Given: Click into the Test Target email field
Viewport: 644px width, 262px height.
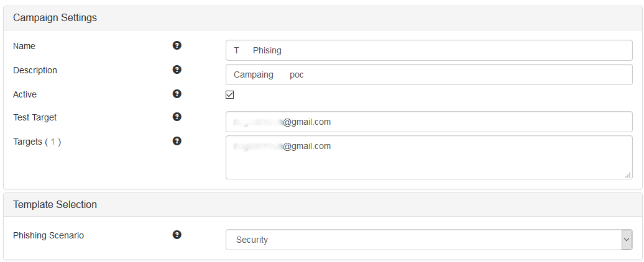Looking at the screenshot, I should click(x=429, y=122).
